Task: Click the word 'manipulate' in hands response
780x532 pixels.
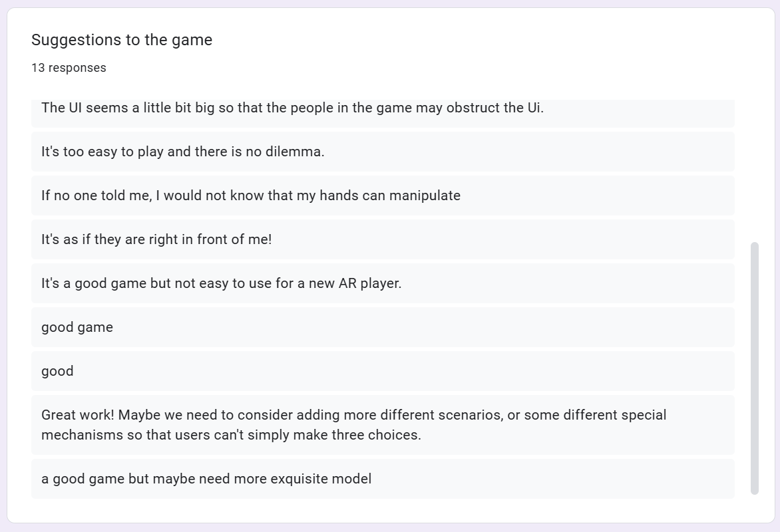Action: 425,196
